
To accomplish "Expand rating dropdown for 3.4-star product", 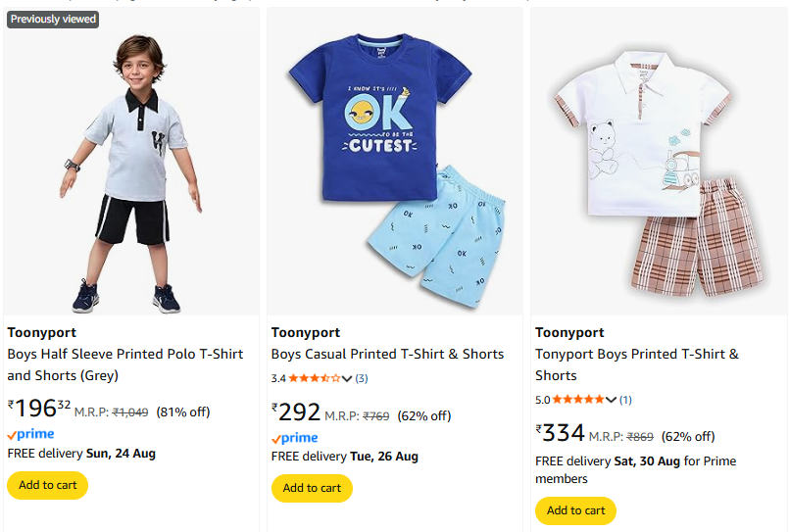I will point(347,379).
